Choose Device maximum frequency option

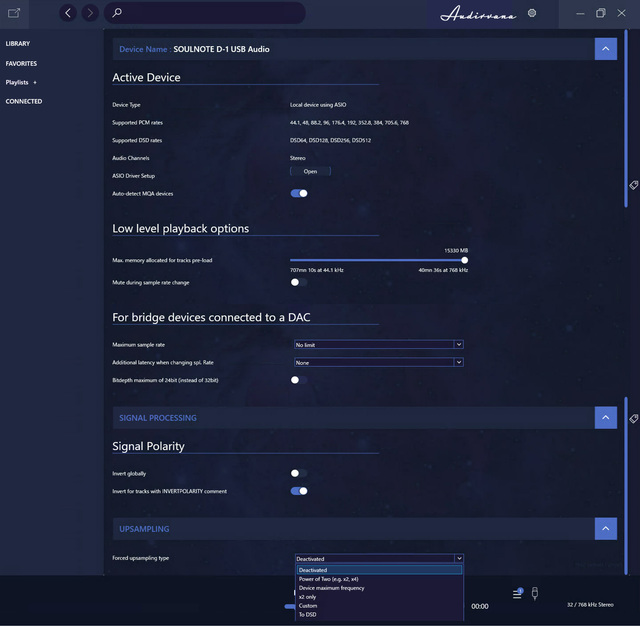point(379,588)
